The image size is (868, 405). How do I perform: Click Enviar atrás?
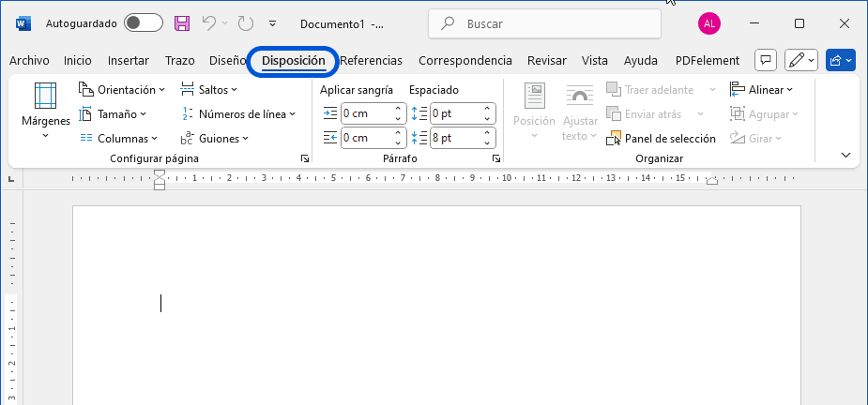[645, 114]
